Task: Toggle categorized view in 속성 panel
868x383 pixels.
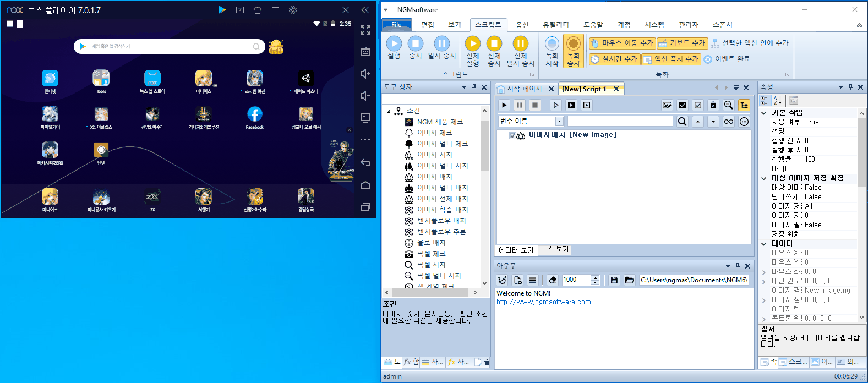Action: pyautogui.click(x=765, y=100)
